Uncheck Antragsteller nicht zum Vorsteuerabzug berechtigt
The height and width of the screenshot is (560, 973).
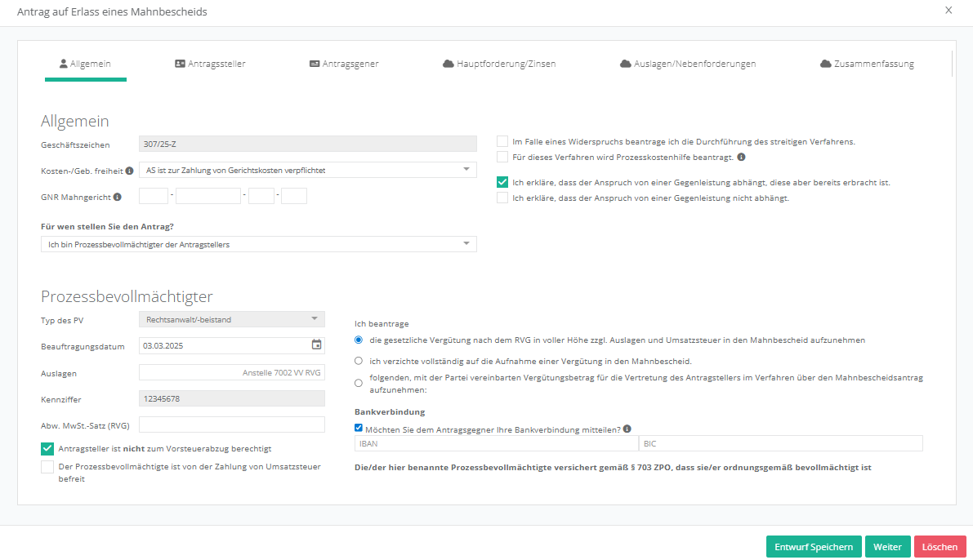(47, 448)
